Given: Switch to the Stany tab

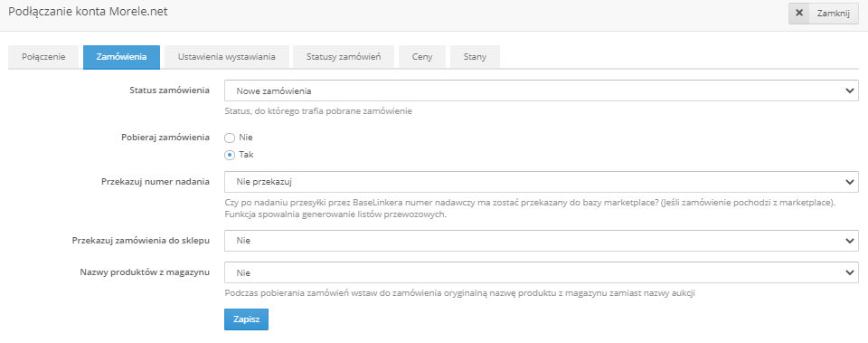Looking at the screenshot, I should (475, 57).
